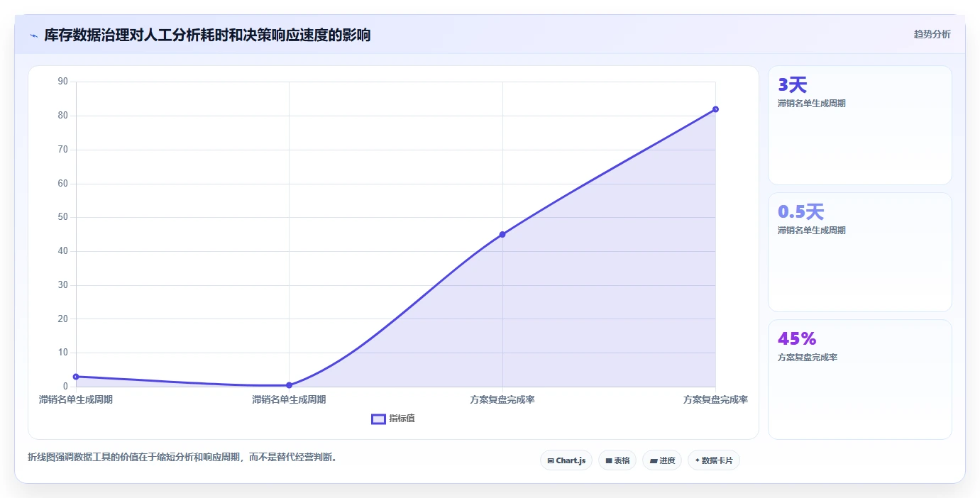Click y-axis label 20
The height and width of the screenshot is (498, 980).
coord(62,319)
